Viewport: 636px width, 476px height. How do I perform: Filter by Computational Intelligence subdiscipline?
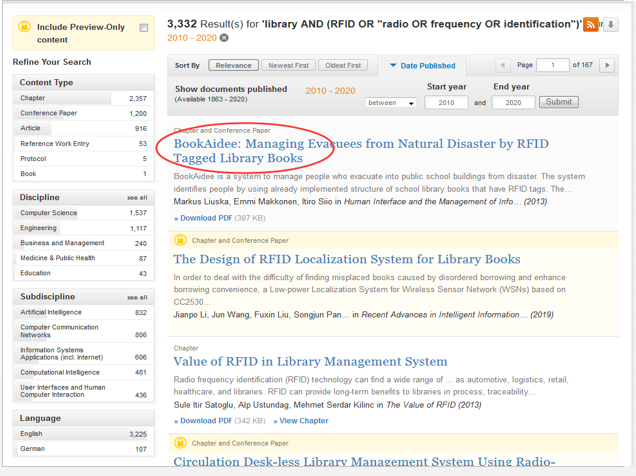point(84,372)
